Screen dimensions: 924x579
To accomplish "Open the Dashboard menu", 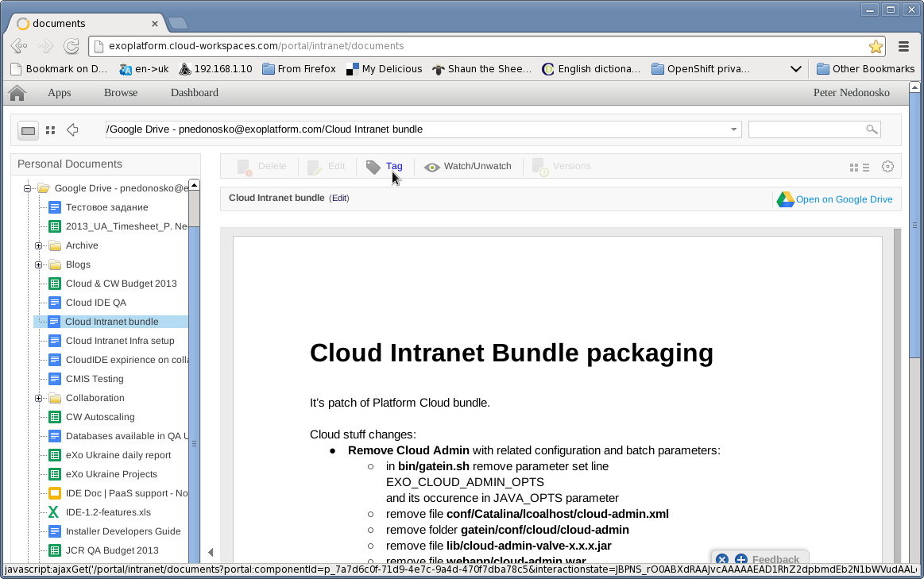I will (x=195, y=92).
